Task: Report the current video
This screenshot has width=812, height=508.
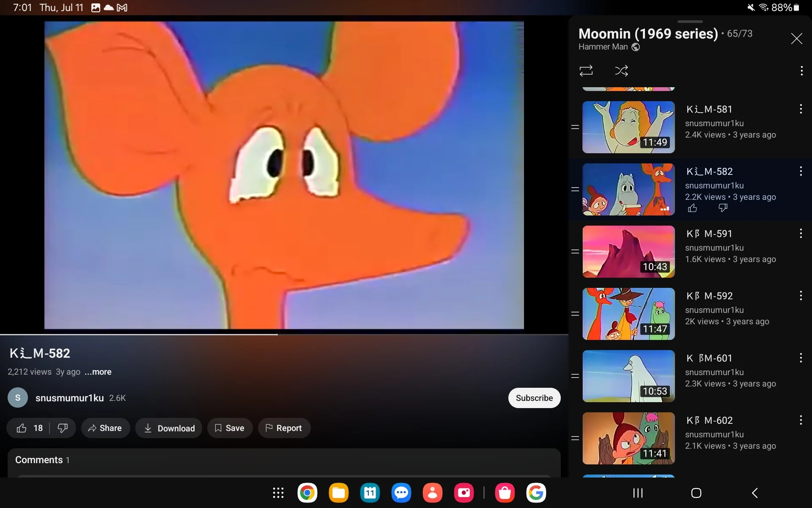Action: pos(284,428)
